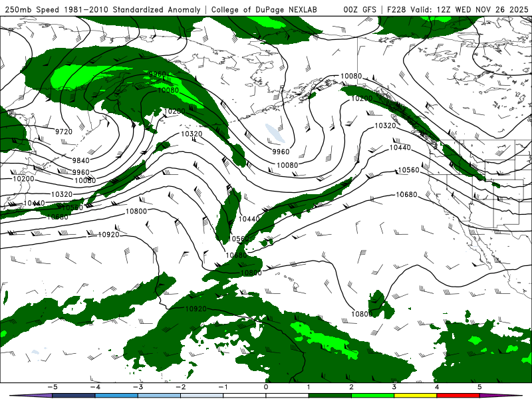Click the "2" color bar tick label

352,387
